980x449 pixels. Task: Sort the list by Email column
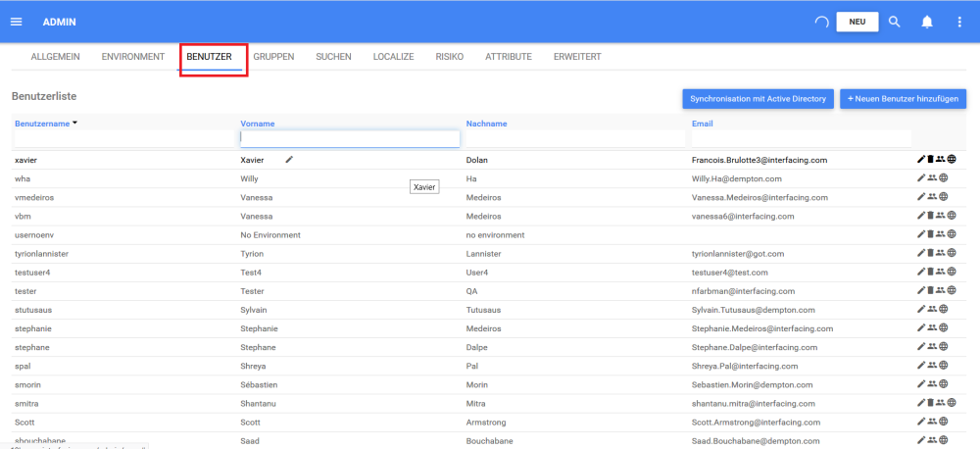coord(703,124)
